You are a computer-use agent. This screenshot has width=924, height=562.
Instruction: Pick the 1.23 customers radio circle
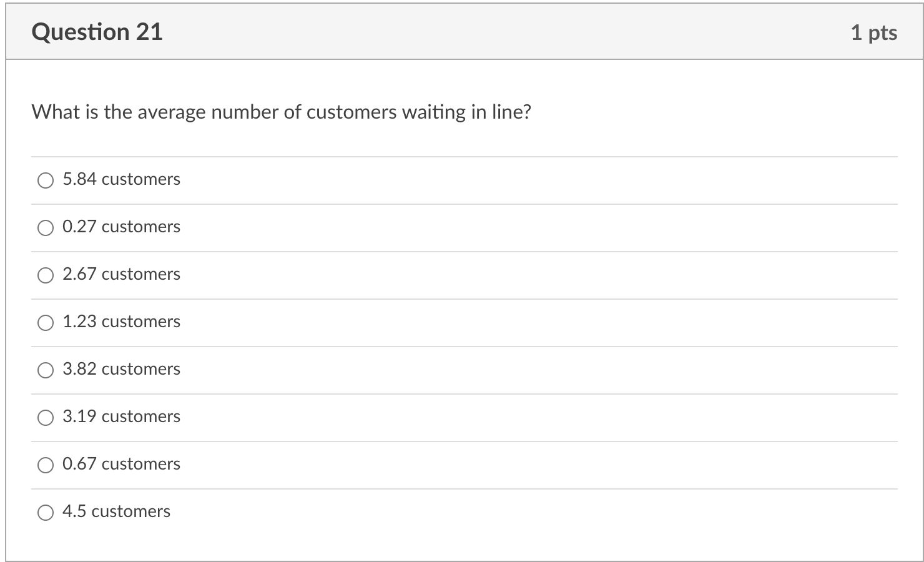click(x=46, y=323)
